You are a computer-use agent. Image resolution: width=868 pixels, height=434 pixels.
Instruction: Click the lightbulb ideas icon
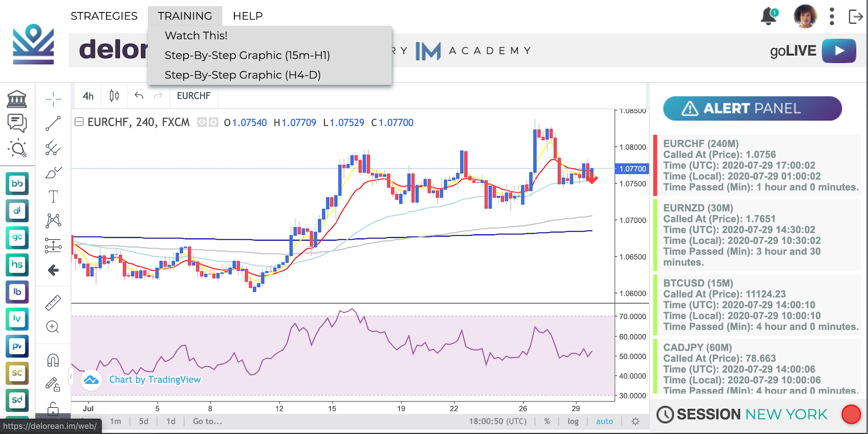17,148
